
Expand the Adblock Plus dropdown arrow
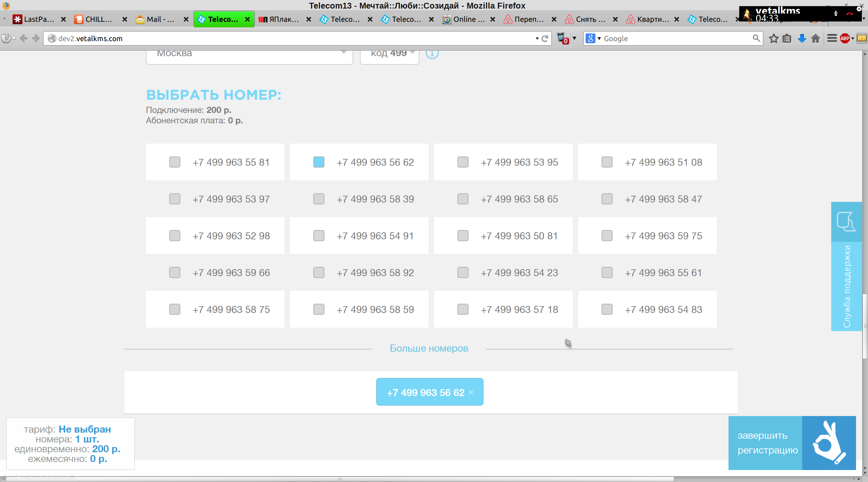click(853, 38)
